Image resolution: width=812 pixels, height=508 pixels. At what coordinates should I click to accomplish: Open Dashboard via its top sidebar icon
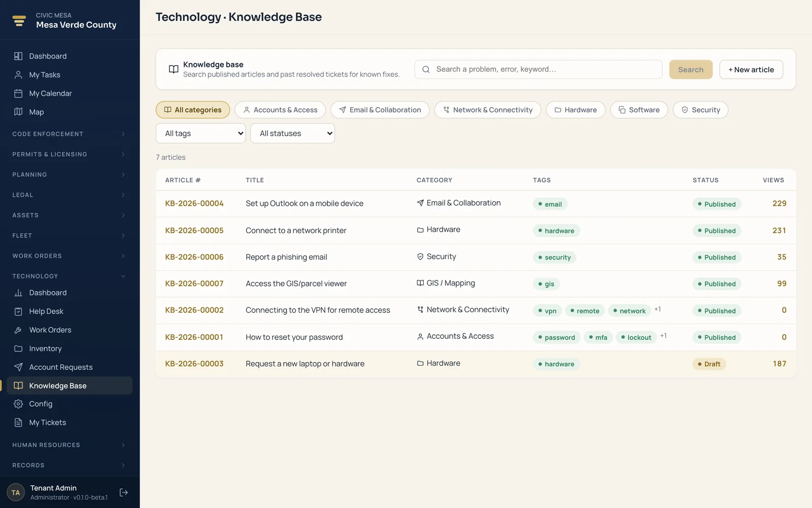(x=18, y=56)
